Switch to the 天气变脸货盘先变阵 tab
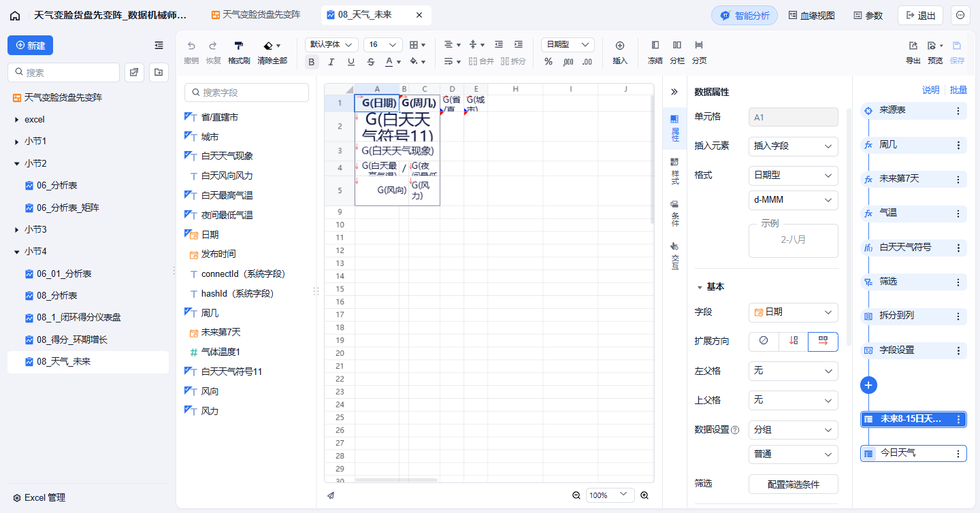980x513 pixels. coord(256,14)
